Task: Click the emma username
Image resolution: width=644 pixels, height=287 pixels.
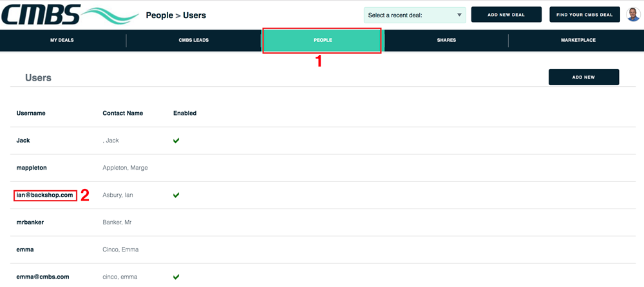Action: pos(25,250)
